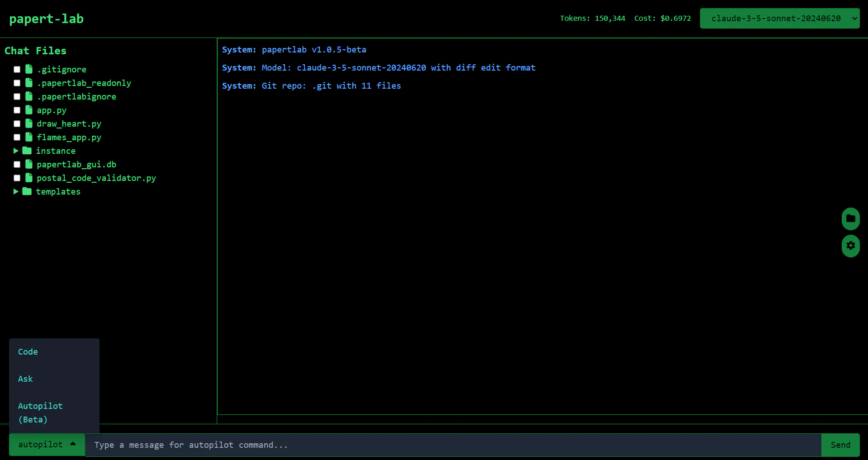Click the folder icon next to instance
Image resolution: width=868 pixels, height=460 pixels.
click(27, 151)
